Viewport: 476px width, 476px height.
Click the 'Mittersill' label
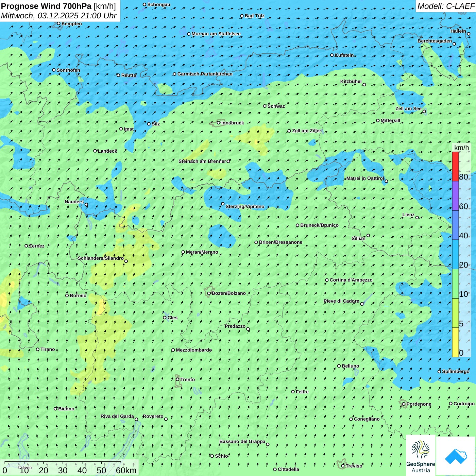point(390,120)
